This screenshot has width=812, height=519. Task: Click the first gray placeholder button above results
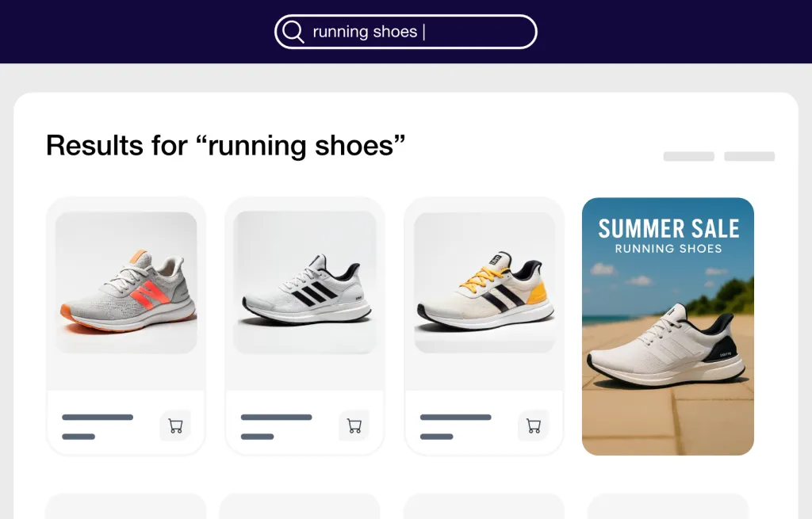[x=688, y=156]
